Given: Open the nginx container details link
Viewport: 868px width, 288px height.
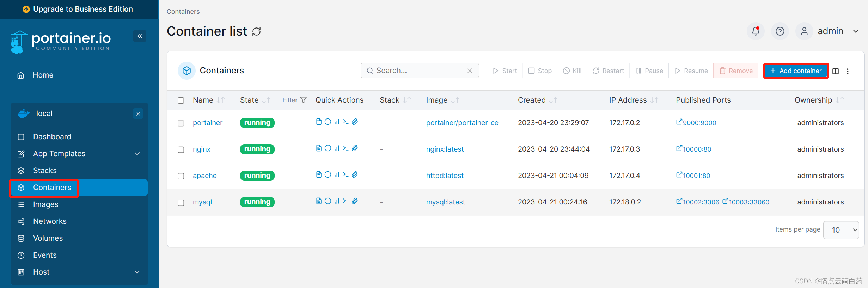Looking at the screenshot, I should tap(202, 149).
